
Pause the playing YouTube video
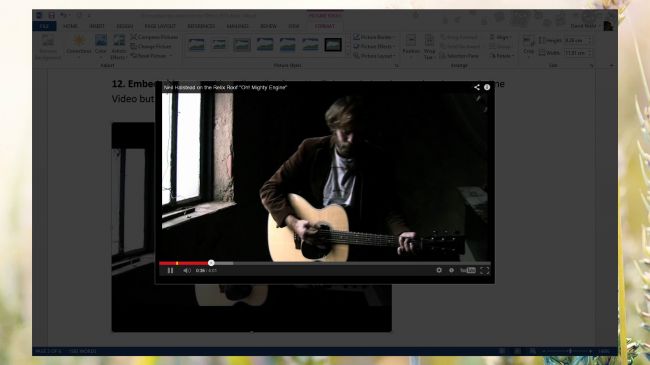pos(170,270)
